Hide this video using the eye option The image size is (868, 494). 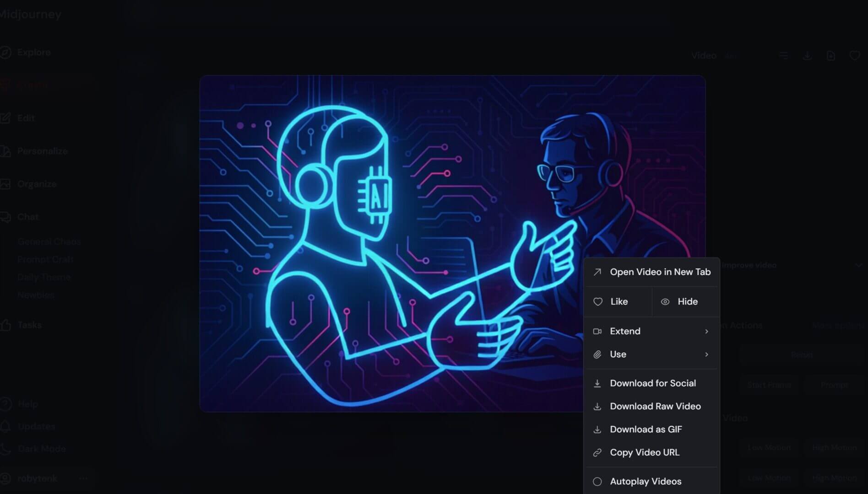[x=680, y=302]
